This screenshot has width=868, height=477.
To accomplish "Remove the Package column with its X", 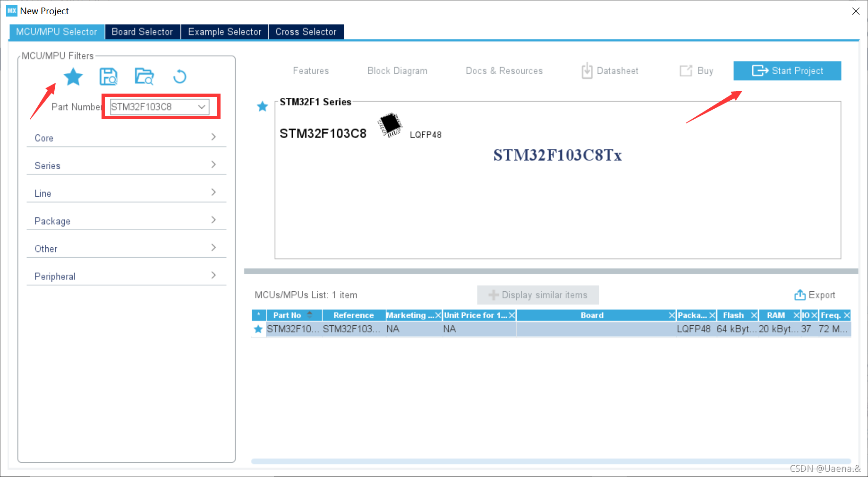I will tap(712, 315).
